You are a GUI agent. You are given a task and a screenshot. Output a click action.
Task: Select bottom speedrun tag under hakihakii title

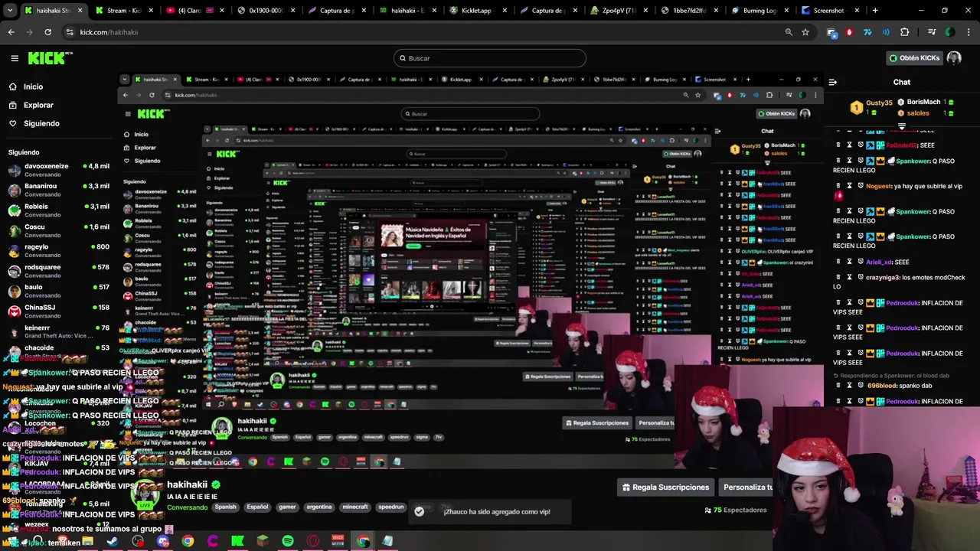click(x=390, y=507)
